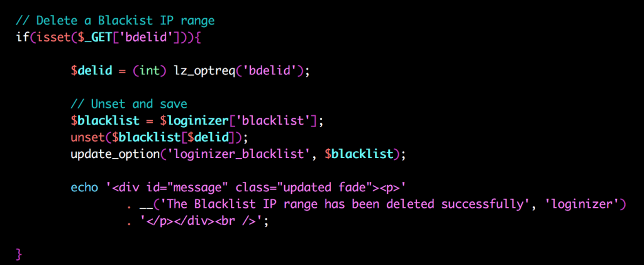The height and width of the screenshot is (265, 644).
Task: Click the $delid variable assignment
Action: [x=91, y=70]
